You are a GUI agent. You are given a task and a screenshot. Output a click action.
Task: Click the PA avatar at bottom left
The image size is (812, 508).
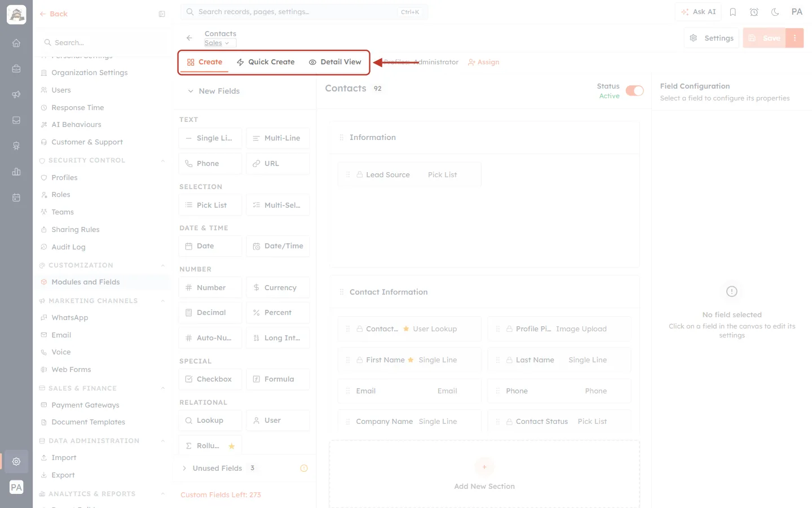[x=16, y=488]
